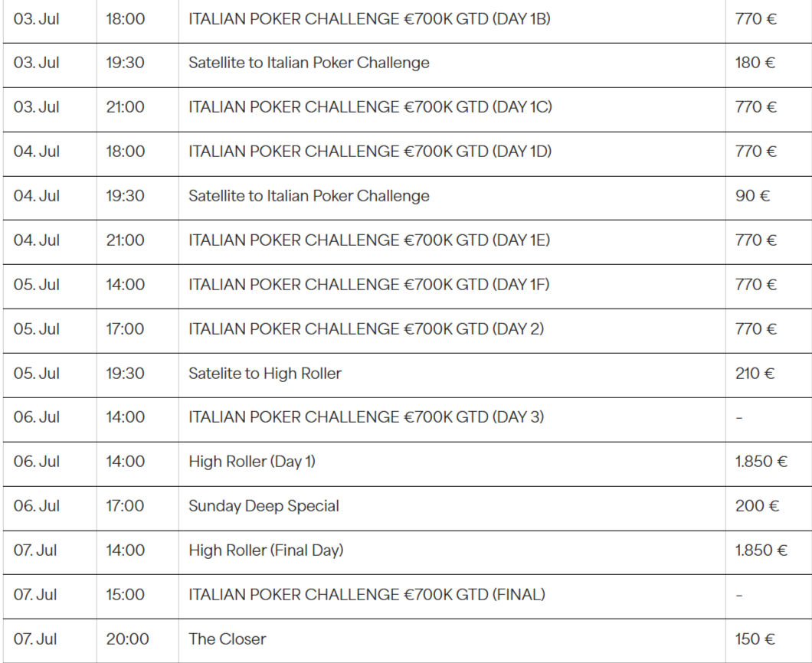
Task: Select the 200 € buy-in amount
Action: click(755, 506)
